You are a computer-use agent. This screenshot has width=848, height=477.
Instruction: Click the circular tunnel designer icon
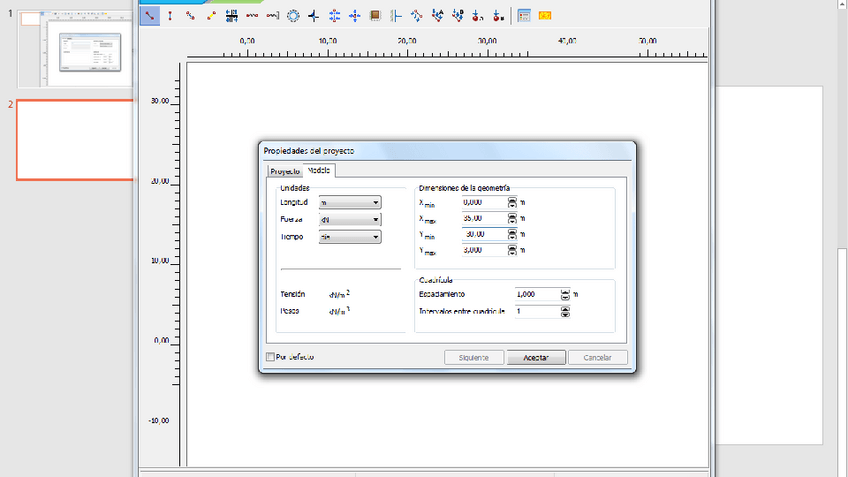[293, 16]
